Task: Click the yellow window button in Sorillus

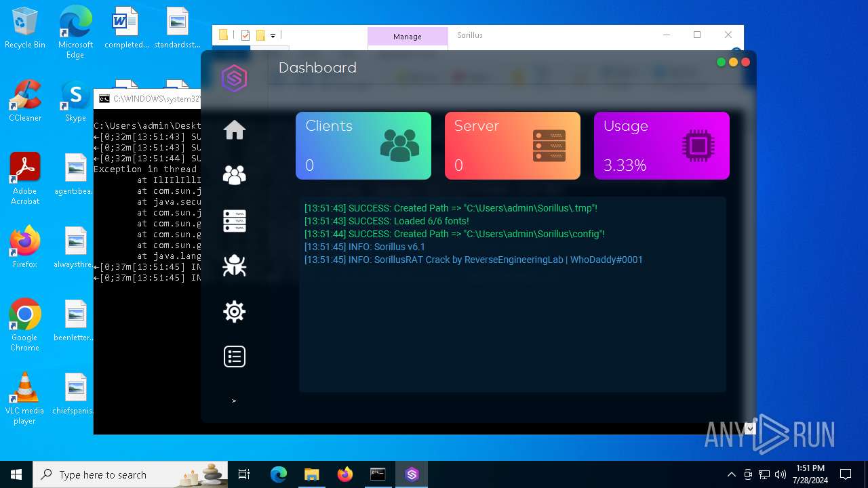Action: coord(733,62)
